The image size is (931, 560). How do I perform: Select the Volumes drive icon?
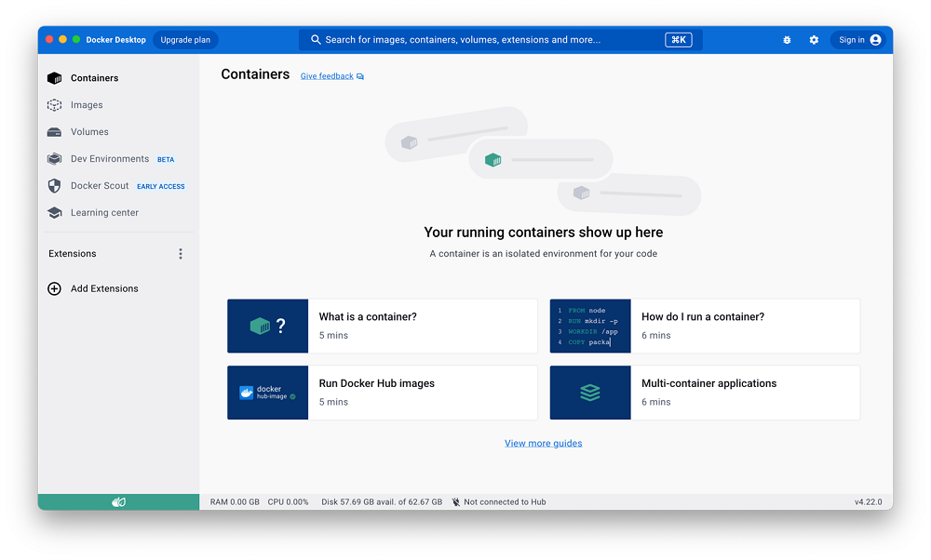click(54, 132)
